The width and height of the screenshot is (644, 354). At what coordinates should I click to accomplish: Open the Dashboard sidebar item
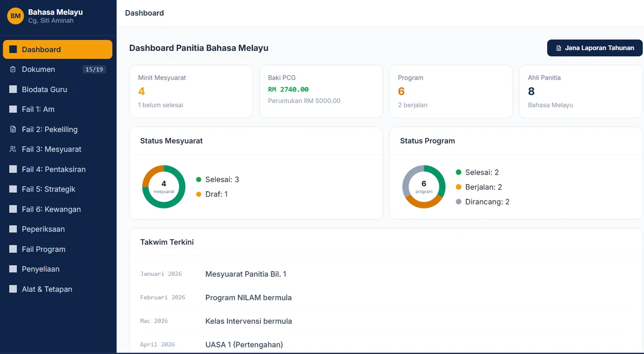click(x=57, y=49)
